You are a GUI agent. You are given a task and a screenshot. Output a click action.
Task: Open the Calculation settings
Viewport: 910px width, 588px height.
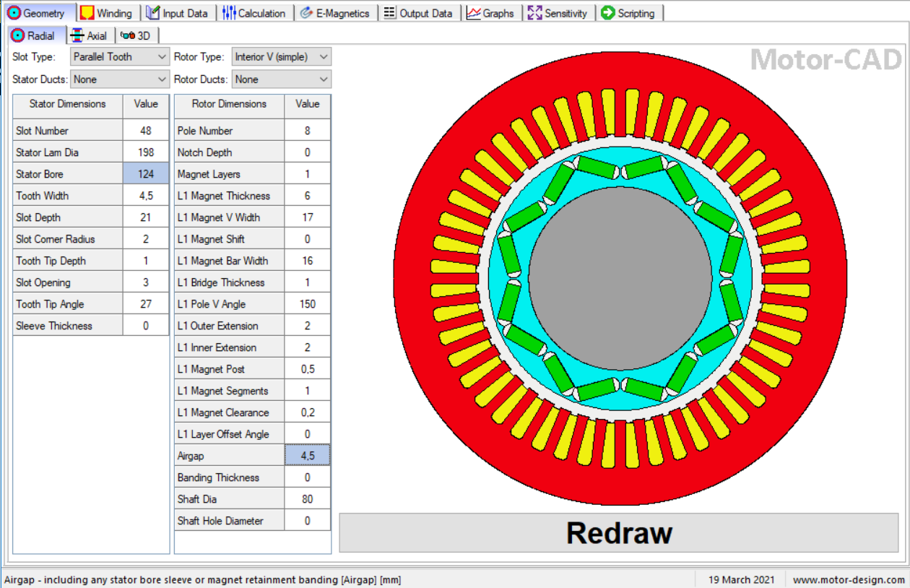click(255, 12)
